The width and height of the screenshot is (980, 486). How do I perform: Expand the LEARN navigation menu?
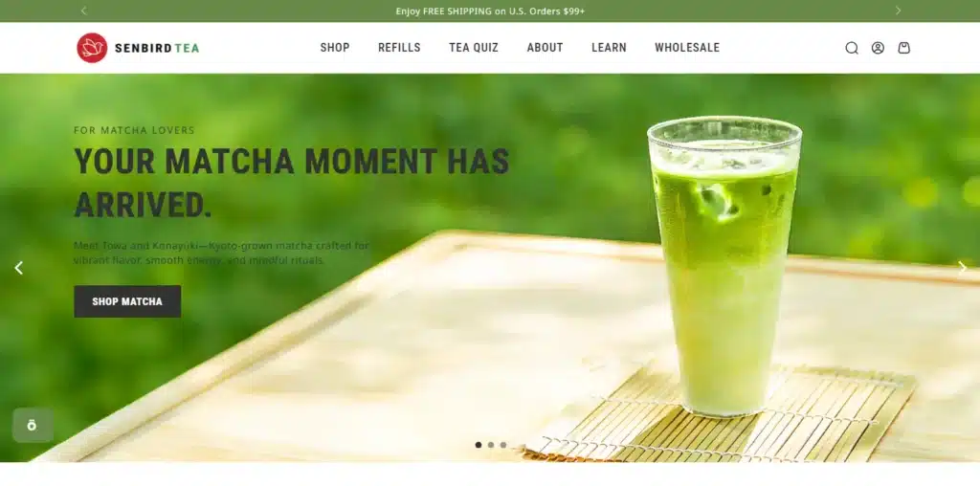[x=609, y=48]
